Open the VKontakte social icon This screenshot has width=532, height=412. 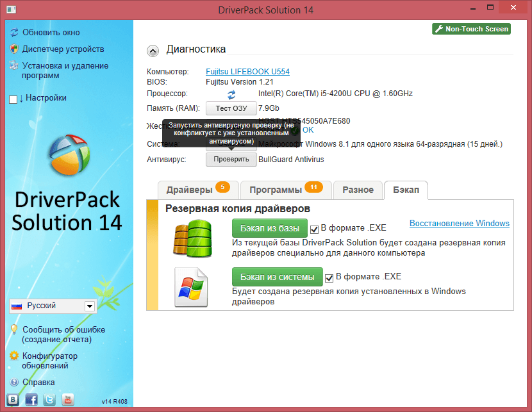(13, 399)
